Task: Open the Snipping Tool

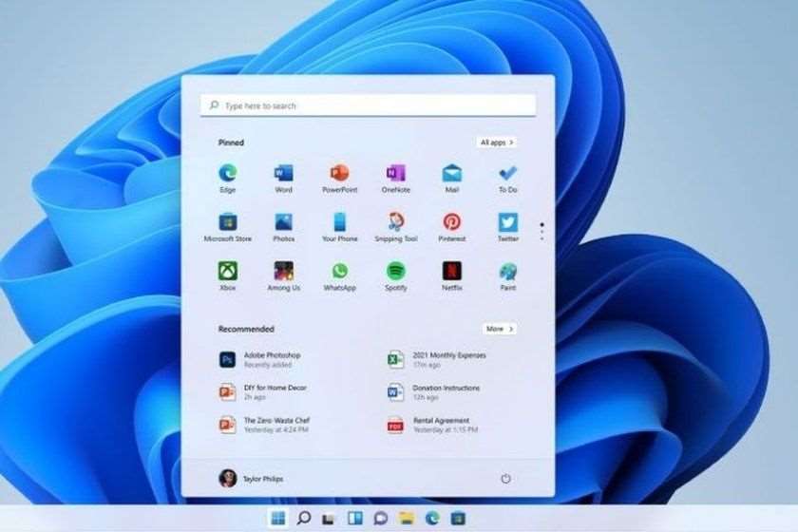Action: pyautogui.click(x=395, y=228)
